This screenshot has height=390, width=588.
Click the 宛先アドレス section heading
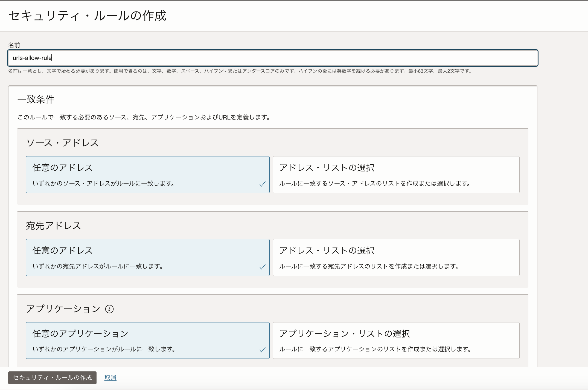(x=54, y=226)
